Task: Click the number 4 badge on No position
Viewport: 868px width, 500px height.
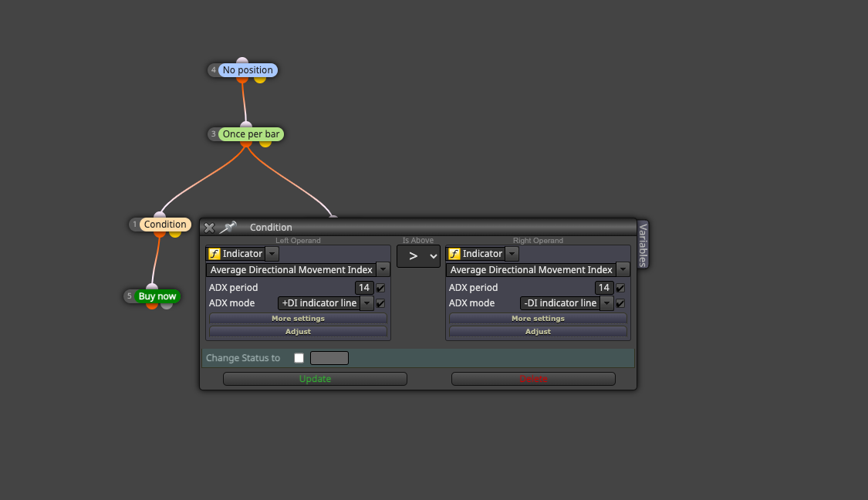Action: [213, 70]
